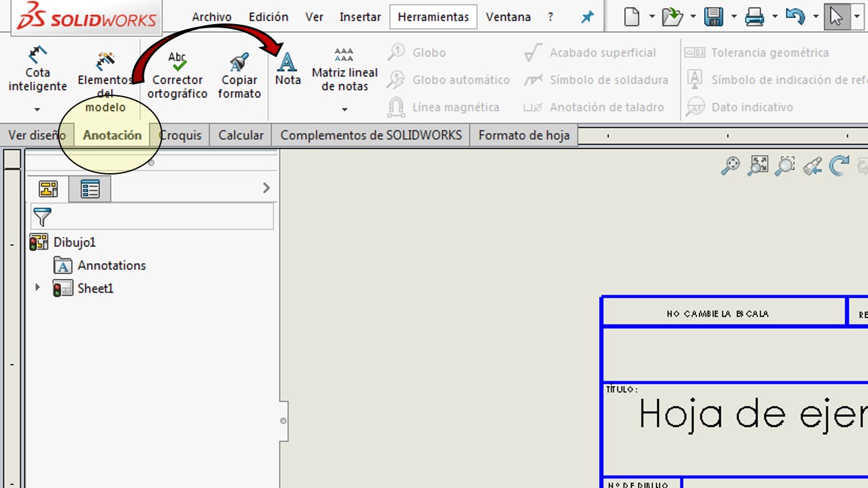This screenshot has width=868, height=488.
Task: Click the tree filter funnel icon
Action: (x=42, y=217)
